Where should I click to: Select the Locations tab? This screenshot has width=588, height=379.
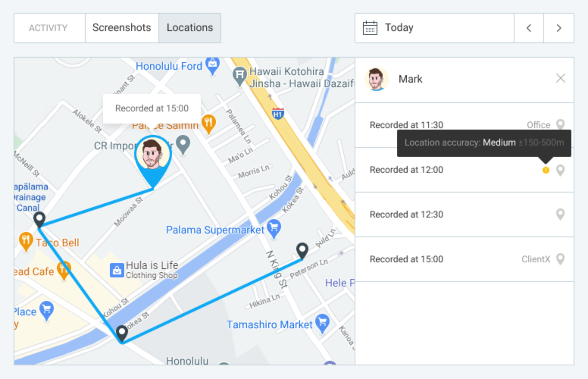(190, 28)
